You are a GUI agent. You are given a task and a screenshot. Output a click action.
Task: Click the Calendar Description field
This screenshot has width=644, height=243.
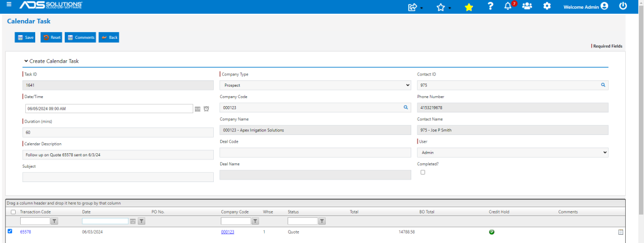click(x=118, y=155)
